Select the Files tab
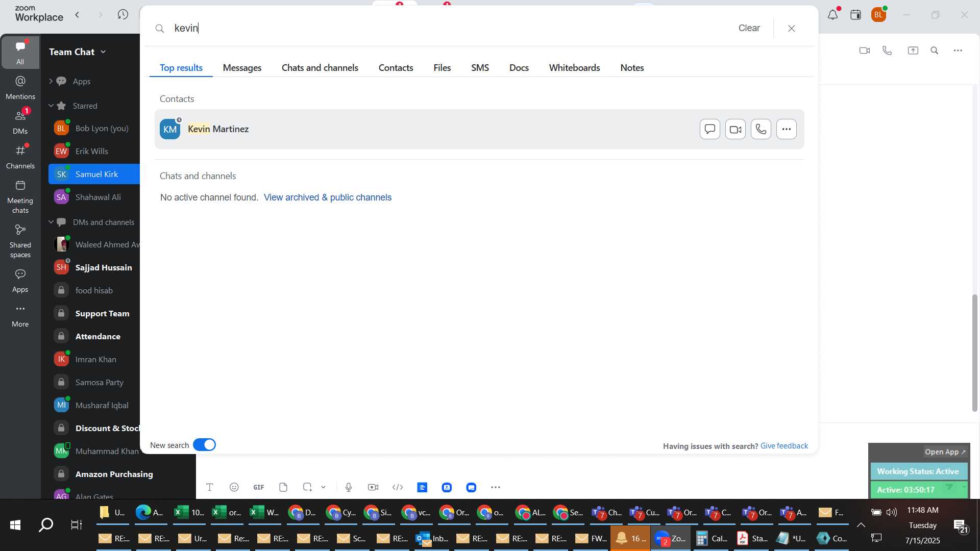Viewport: 980px width, 551px height. point(442,68)
